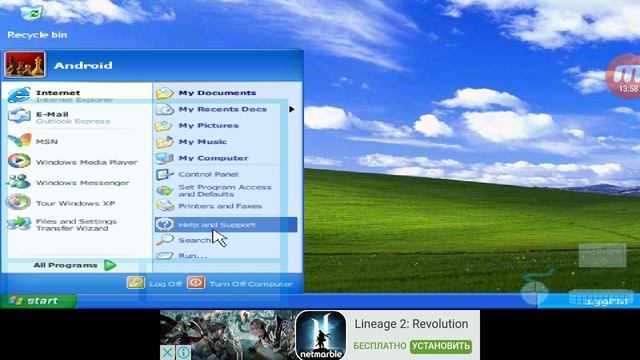Click the My Pictures folder icon

pos(164,126)
